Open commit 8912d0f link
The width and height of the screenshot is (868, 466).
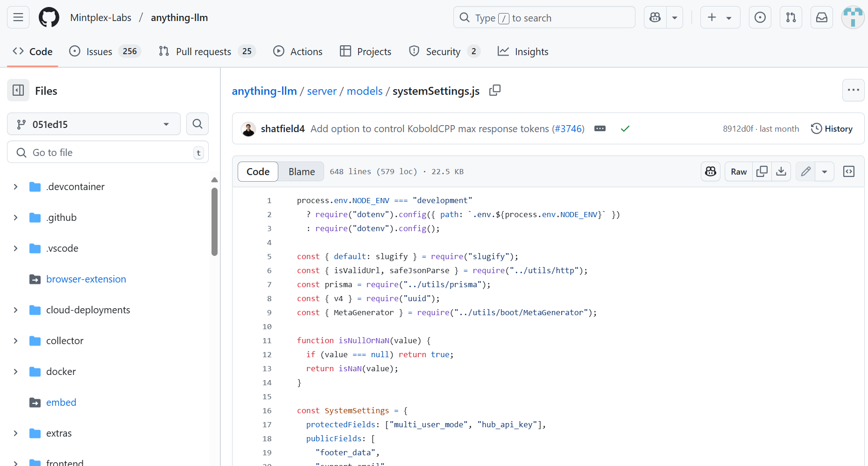pyautogui.click(x=738, y=129)
